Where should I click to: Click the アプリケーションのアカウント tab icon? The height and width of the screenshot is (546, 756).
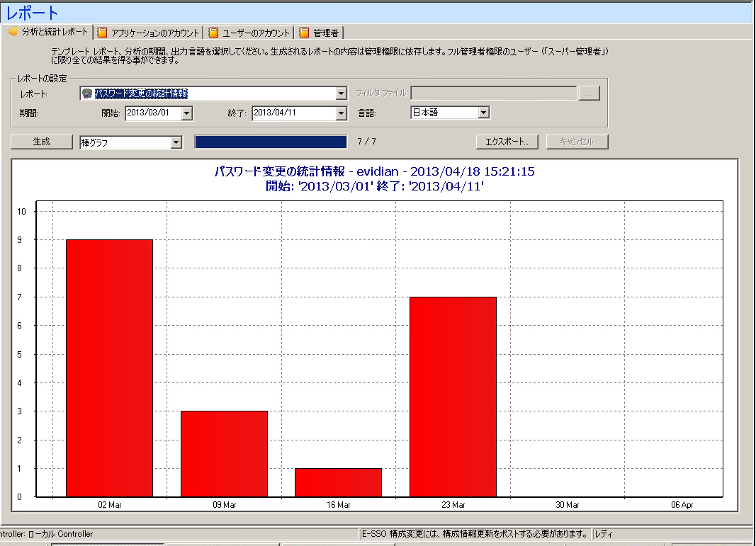tap(103, 33)
